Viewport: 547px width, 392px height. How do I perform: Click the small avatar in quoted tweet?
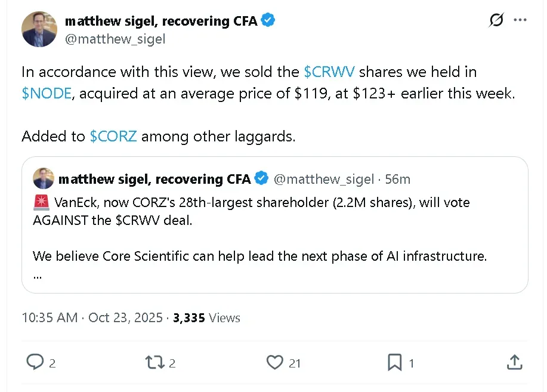[44, 179]
